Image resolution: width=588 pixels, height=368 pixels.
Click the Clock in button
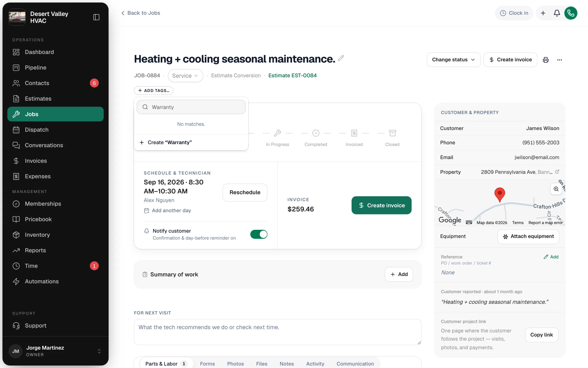point(514,13)
